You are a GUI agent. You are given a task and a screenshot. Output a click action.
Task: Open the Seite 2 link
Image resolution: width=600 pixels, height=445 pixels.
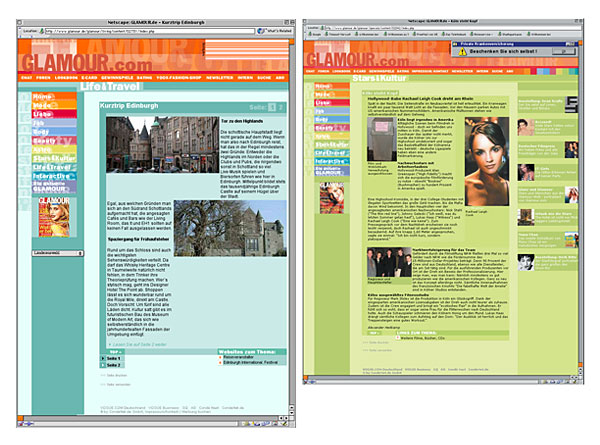pos(113,365)
